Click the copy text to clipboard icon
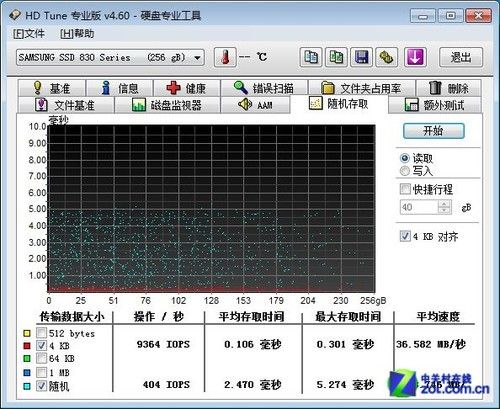Screen dimensions: 500x409 [311, 57]
